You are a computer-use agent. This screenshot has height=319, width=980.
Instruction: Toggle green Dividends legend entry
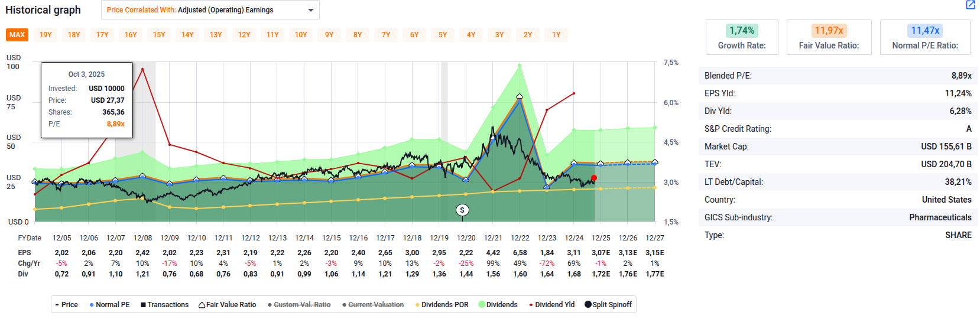(498, 305)
